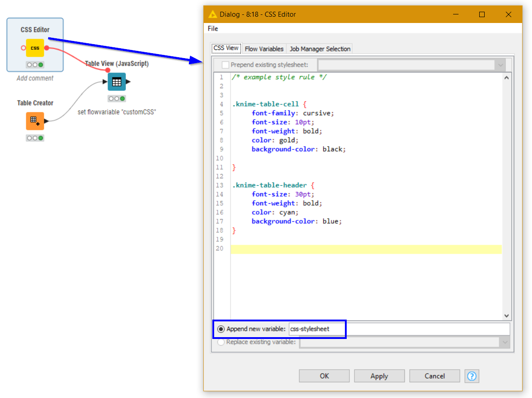Open the prepend stylesheet dropdown

(500, 64)
